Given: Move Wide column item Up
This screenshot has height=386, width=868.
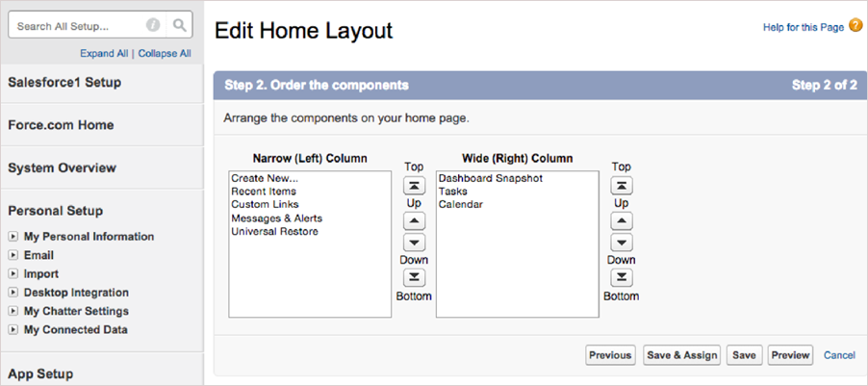Looking at the screenshot, I should tap(621, 221).
